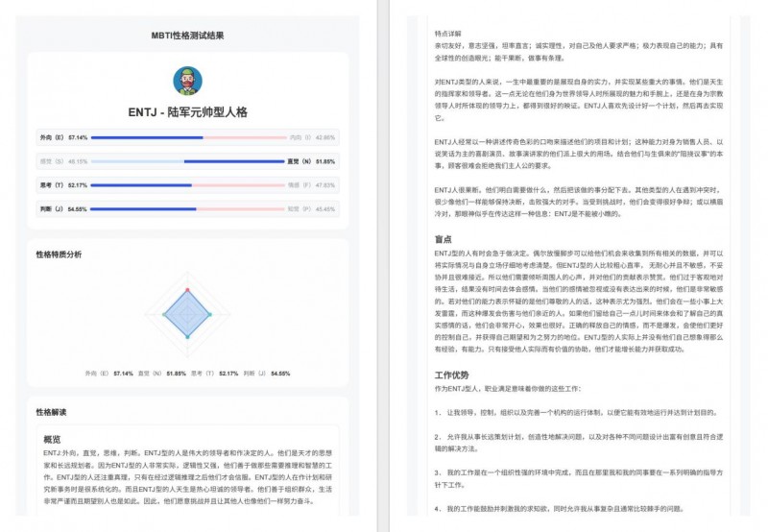The image size is (768, 532).
Task: Click the ENTJ character avatar icon
Action: tap(187, 81)
